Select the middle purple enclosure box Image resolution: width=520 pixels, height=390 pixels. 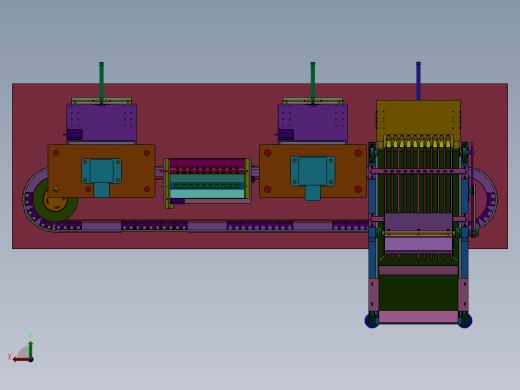[313, 122]
